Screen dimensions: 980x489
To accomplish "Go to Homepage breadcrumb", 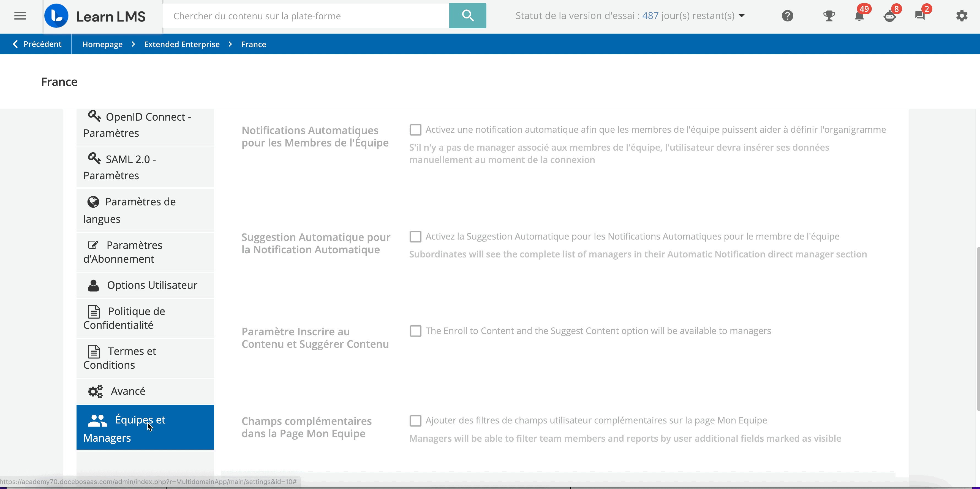I will 102,44.
